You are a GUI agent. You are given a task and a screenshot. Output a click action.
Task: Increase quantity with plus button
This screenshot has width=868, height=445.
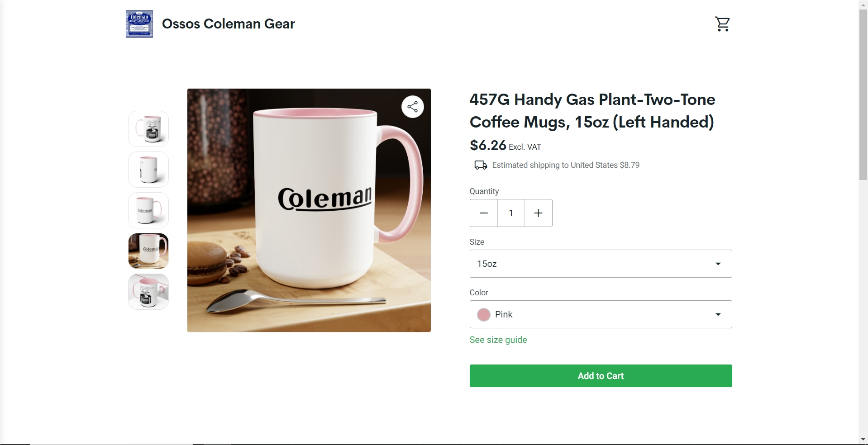point(538,213)
